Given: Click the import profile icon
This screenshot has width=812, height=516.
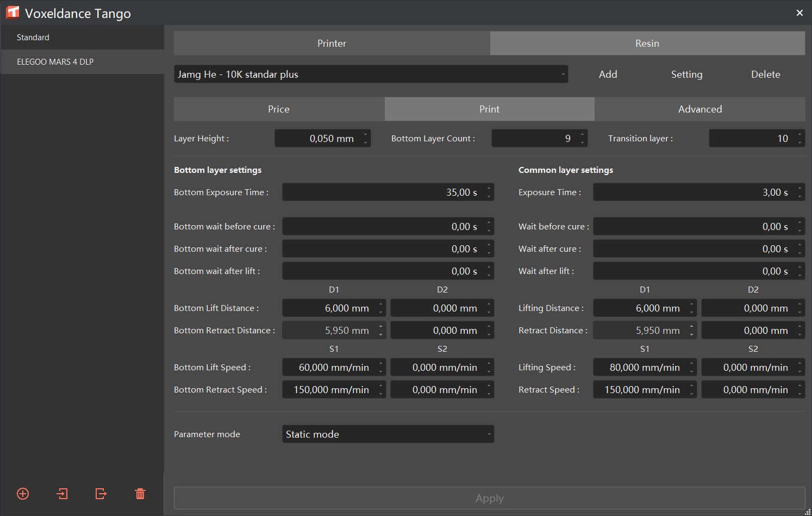Looking at the screenshot, I should [x=63, y=494].
